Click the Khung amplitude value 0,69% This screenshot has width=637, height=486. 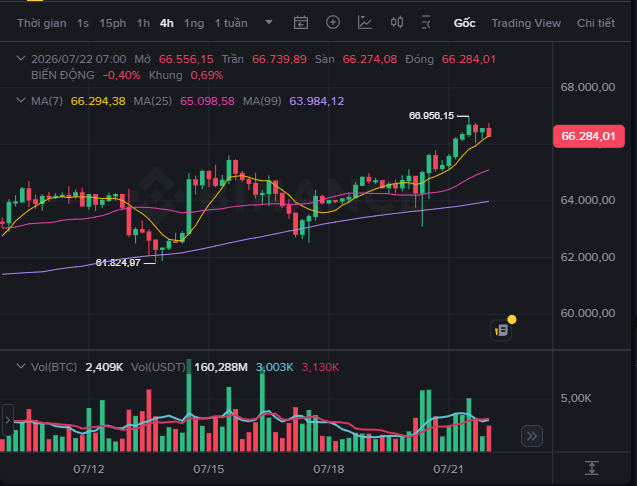[x=207, y=75]
